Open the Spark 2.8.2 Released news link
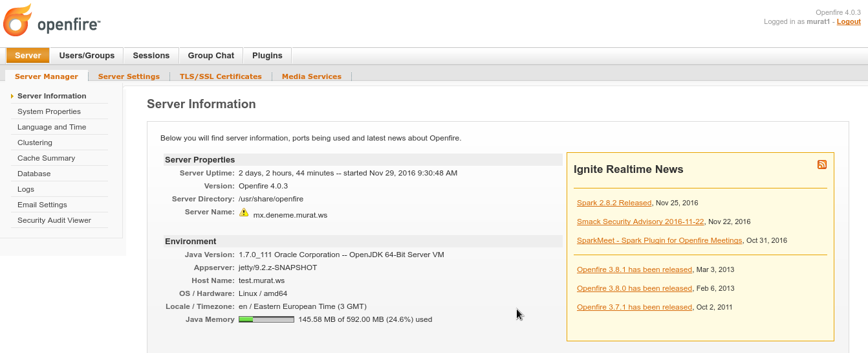 (x=614, y=203)
